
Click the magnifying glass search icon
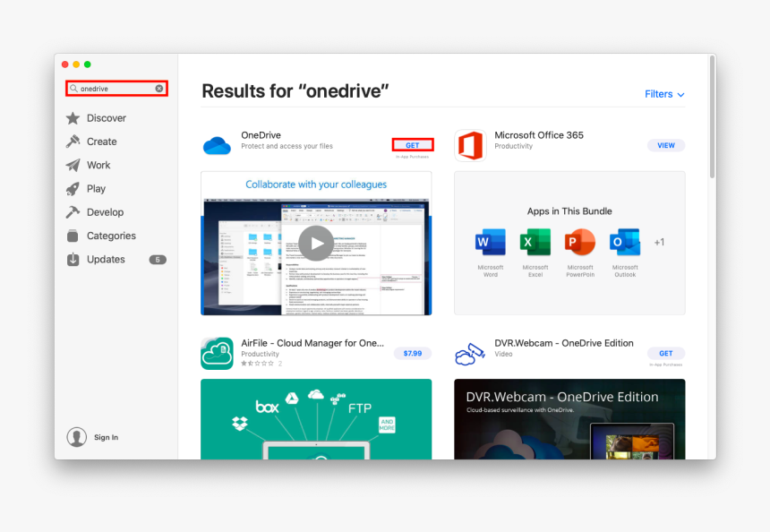coord(73,89)
